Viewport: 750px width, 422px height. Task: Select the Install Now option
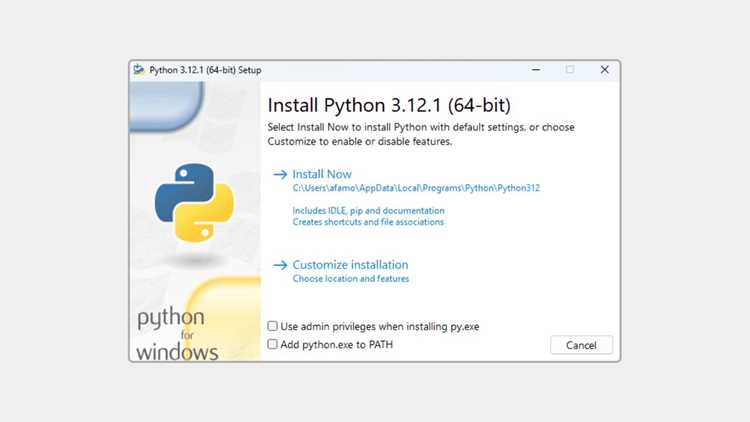pos(322,174)
